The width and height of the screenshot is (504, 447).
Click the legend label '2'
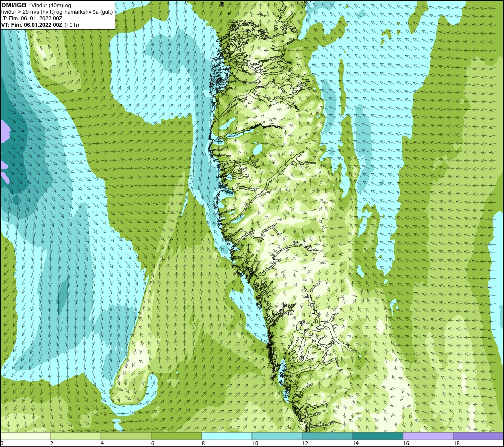pos(52,444)
